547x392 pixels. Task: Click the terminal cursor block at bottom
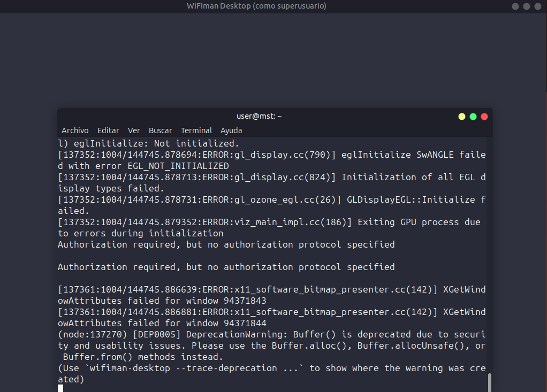60,388
